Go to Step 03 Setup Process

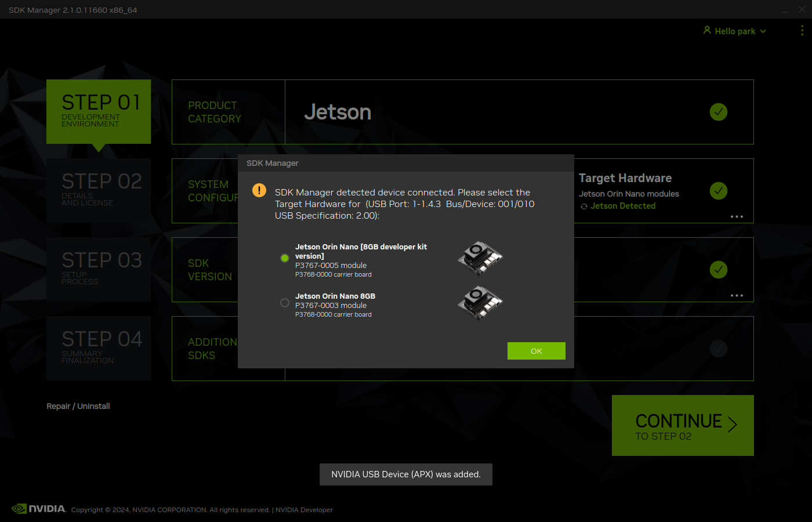[99, 269]
